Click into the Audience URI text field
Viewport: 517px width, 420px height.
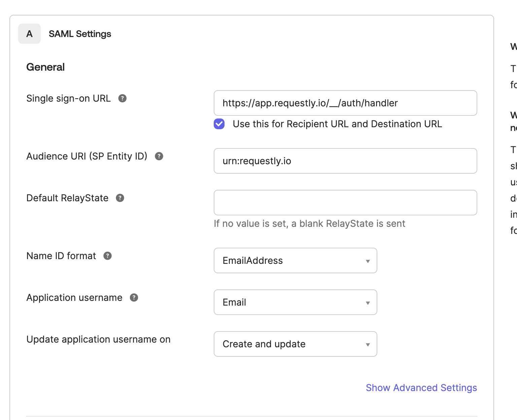click(345, 161)
